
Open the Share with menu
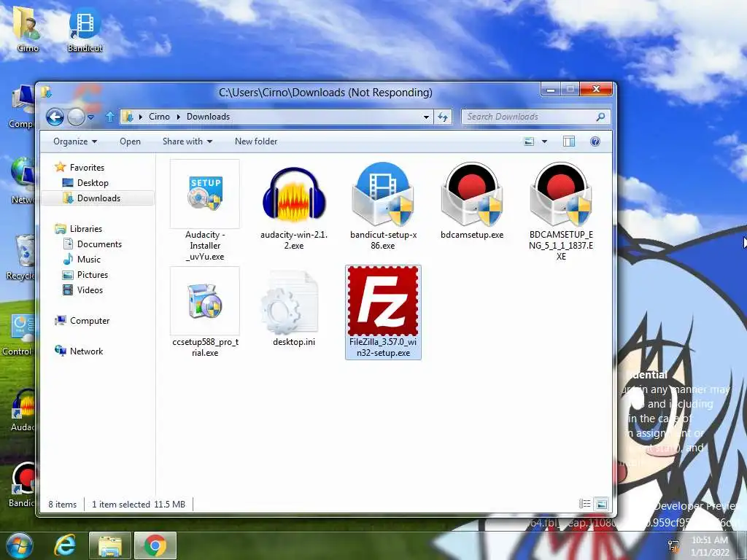187,141
